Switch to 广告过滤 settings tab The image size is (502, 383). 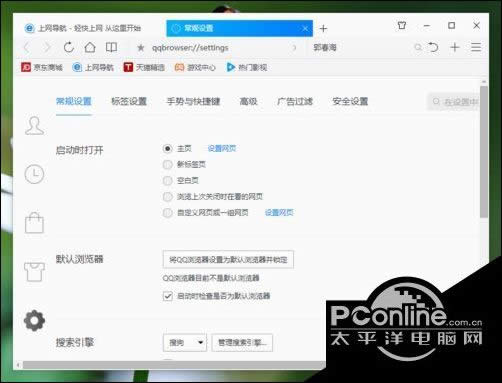tap(295, 101)
